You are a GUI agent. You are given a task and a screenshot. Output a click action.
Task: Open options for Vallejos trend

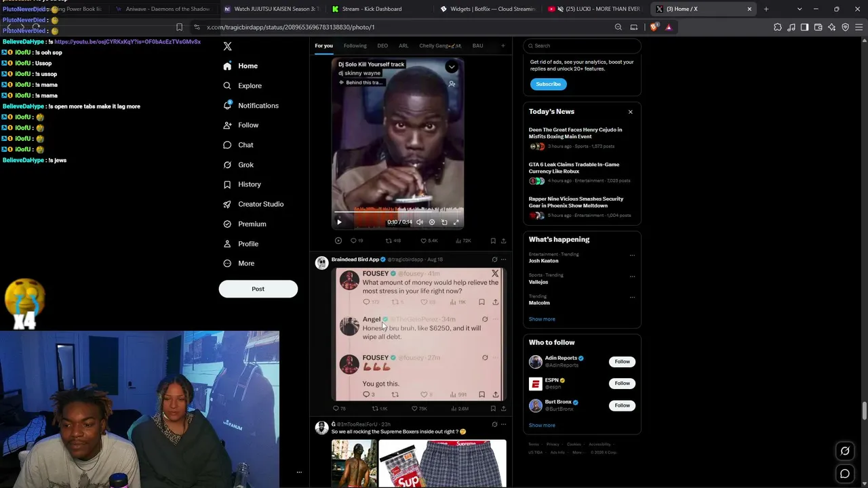[632, 277]
